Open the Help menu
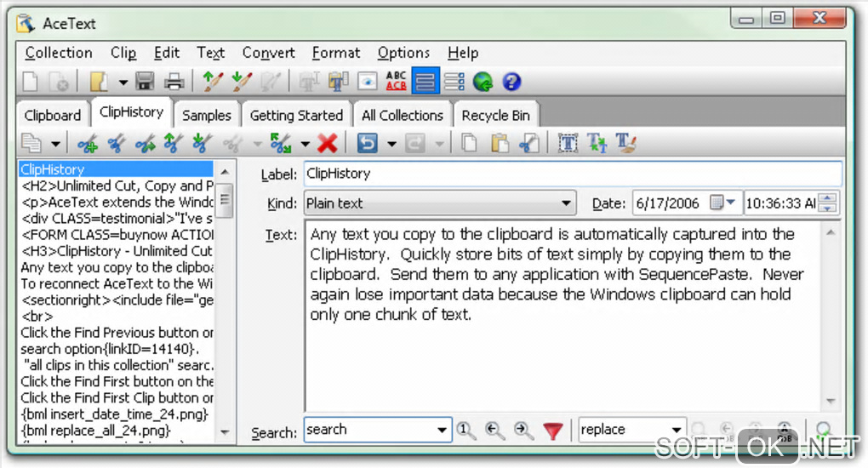This screenshot has width=868, height=468. 463,53
